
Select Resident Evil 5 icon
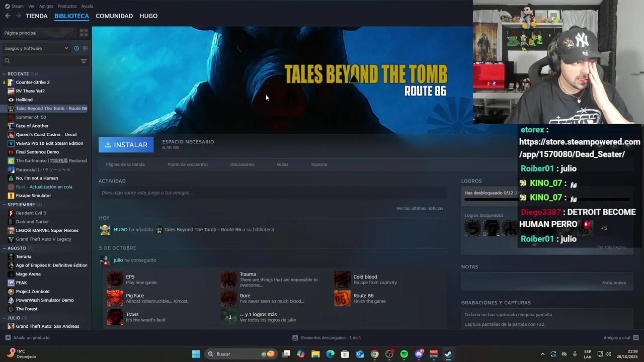[x=11, y=213]
